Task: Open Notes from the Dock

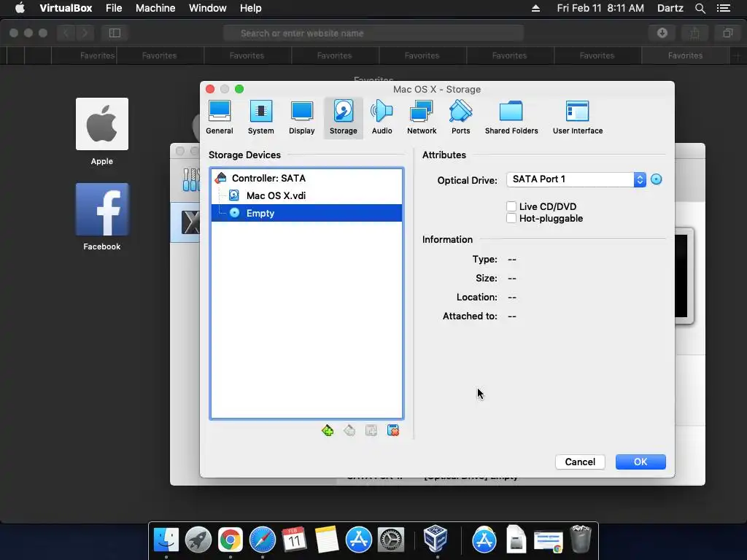Action: tap(326, 540)
